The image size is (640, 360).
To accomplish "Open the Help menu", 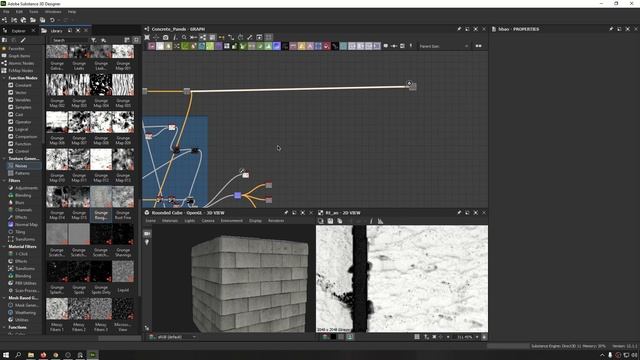I will (x=72, y=12).
